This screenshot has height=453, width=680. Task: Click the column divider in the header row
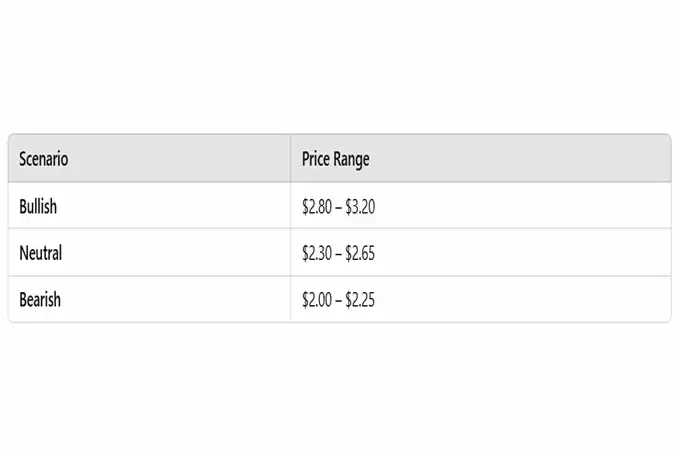[x=291, y=160]
